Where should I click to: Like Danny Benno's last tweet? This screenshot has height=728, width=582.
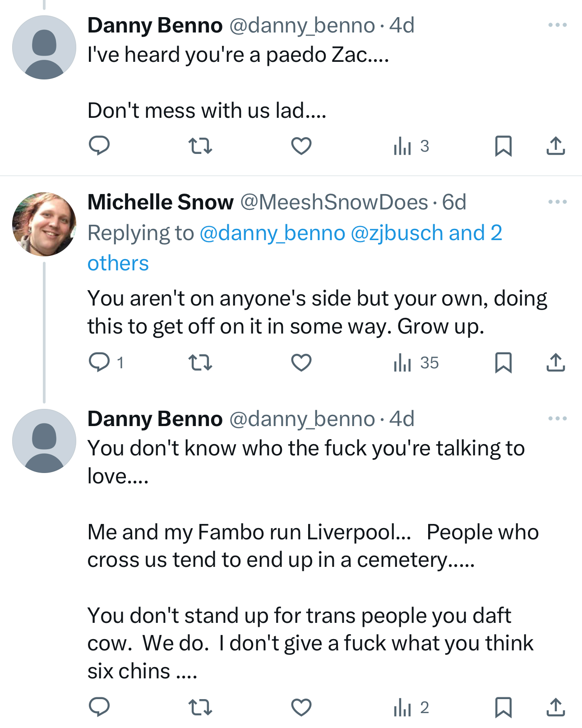(301, 707)
